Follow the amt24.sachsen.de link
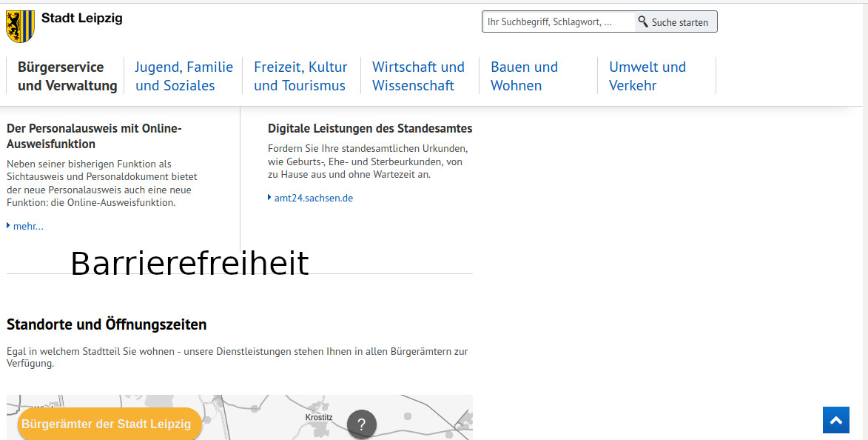 (313, 198)
